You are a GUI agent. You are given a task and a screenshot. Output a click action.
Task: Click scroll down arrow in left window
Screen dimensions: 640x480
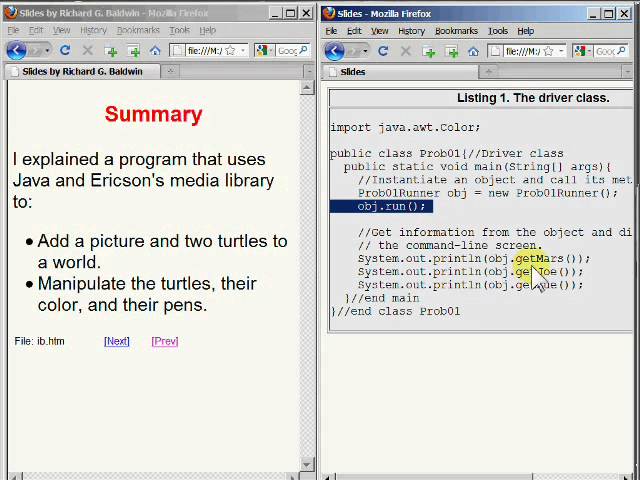tap(307, 464)
